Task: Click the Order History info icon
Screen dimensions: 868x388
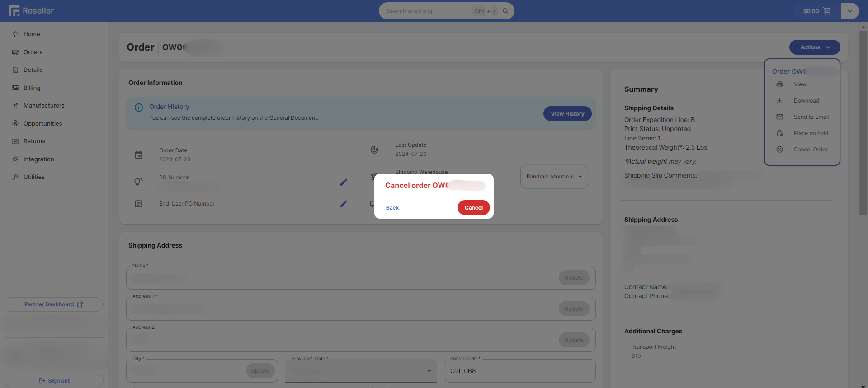Action: [x=139, y=108]
